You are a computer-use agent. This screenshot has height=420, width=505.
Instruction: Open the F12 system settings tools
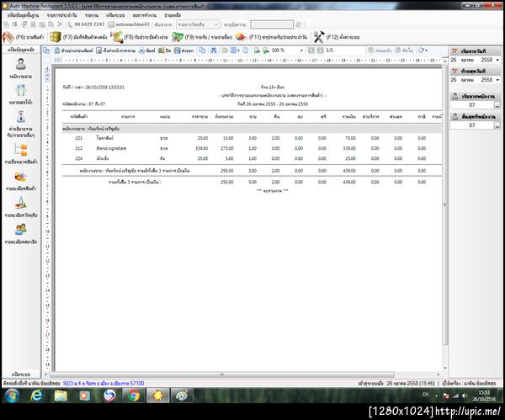pyautogui.click(x=336, y=37)
